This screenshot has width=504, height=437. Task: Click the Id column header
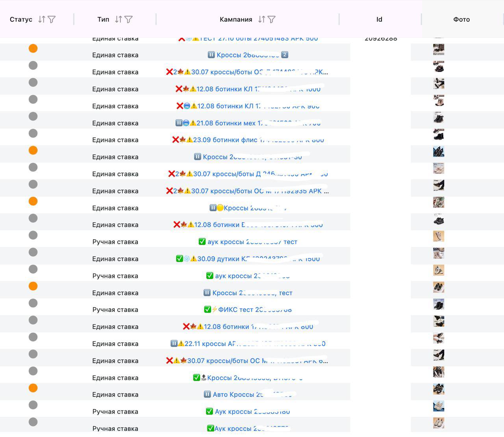point(379,19)
